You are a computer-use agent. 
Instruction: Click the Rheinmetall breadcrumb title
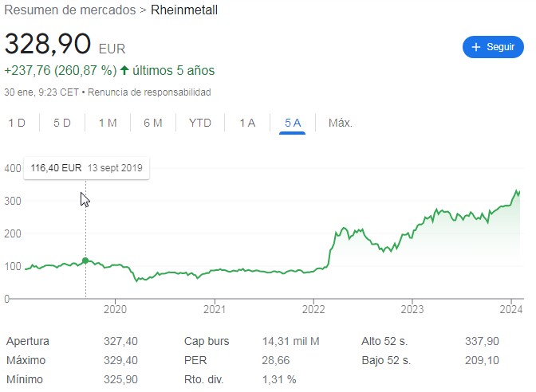184,10
